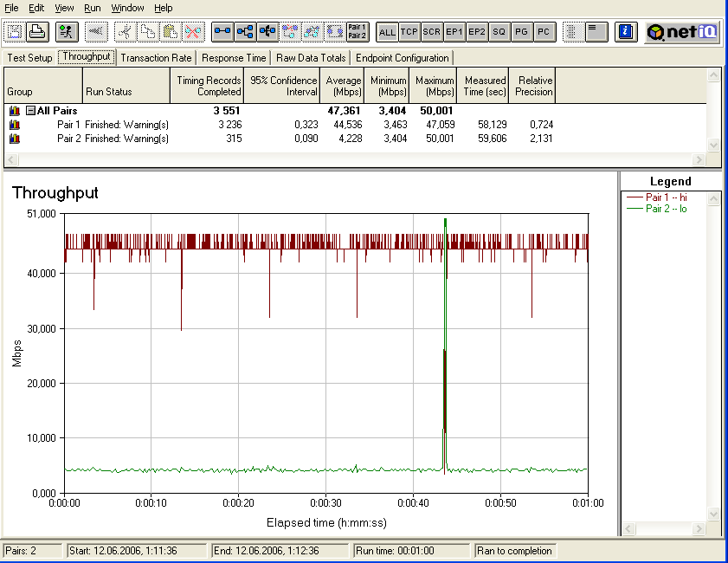Click the Copy icon in toolbar
This screenshot has width=728, height=563.
[x=148, y=31]
